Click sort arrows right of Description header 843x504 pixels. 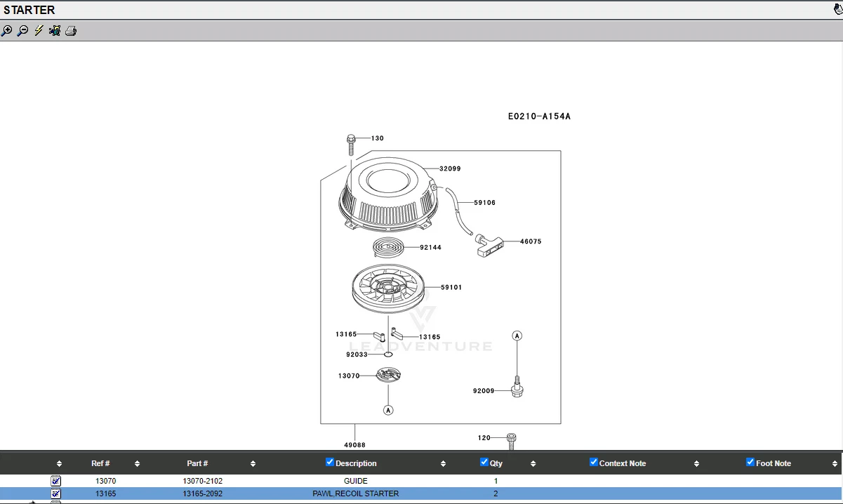pyautogui.click(x=443, y=464)
